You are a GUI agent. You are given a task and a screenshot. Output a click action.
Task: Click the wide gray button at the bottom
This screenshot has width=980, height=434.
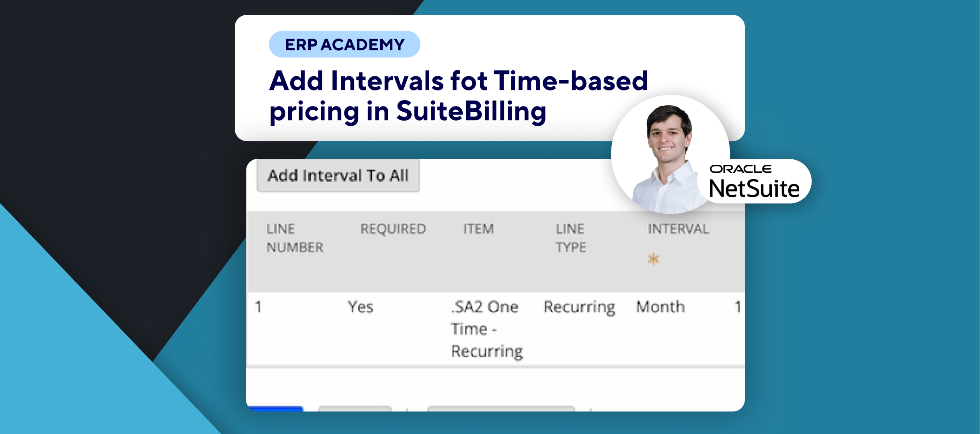[501, 409]
